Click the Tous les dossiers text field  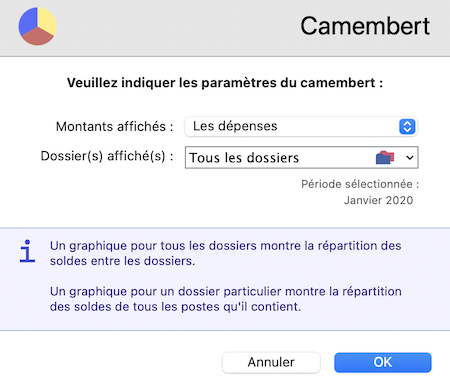(x=244, y=158)
